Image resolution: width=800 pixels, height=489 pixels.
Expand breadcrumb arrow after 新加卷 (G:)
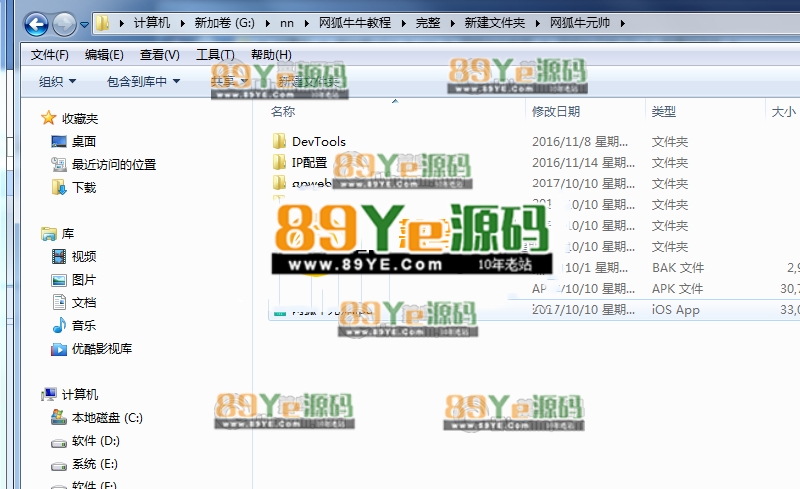[267, 23]
